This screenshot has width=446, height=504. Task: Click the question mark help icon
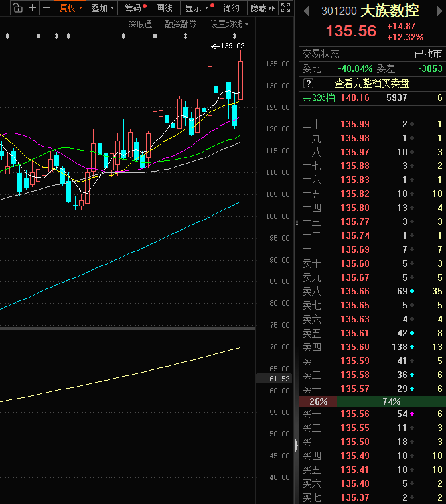coord(308,84)
